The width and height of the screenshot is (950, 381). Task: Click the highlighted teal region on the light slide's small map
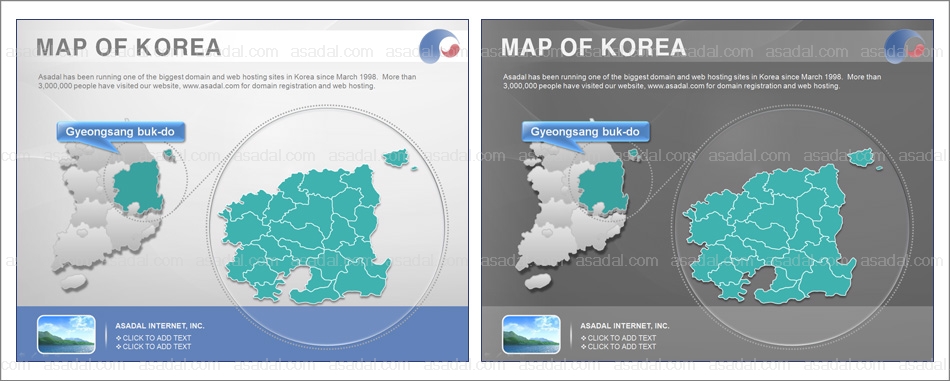[x=138, y=187]
